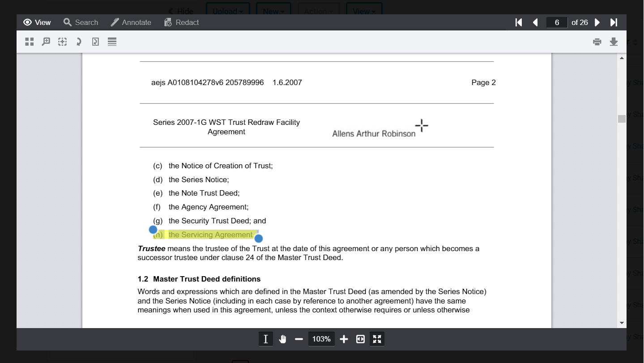Click the page number input field
Image resolution: width=644 pixels, height=363 pixels.
557,22
